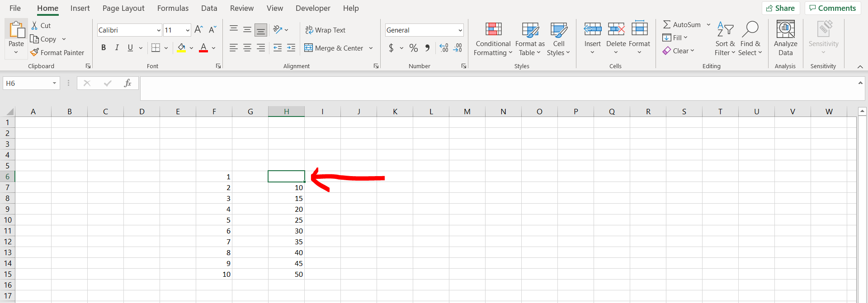Screen dimensions: 868x303
Task: Toggle Align Left
Action: [x=234, y=47]
